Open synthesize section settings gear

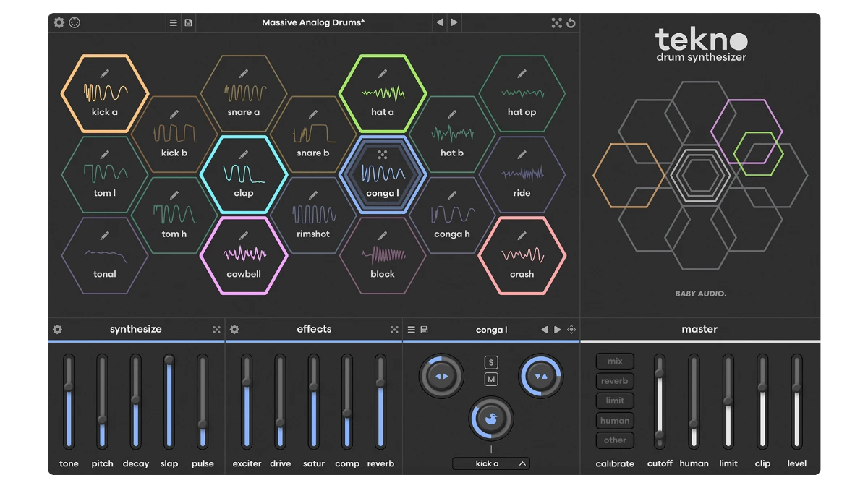[x=57, y=330]
